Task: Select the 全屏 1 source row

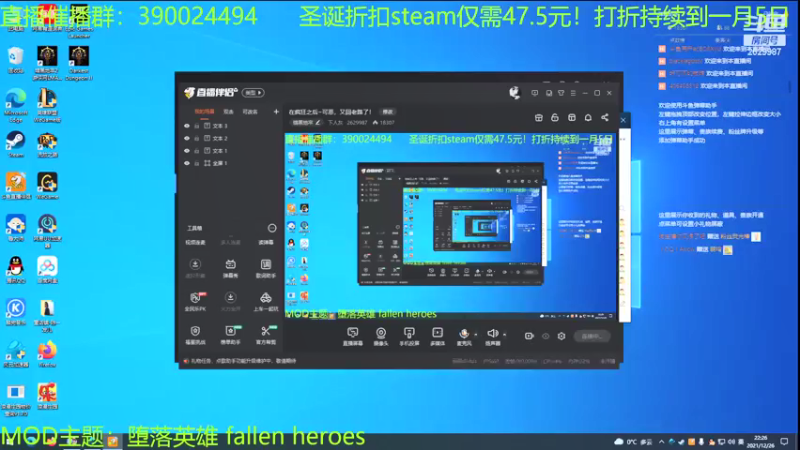Action: [x=231, y=163]
